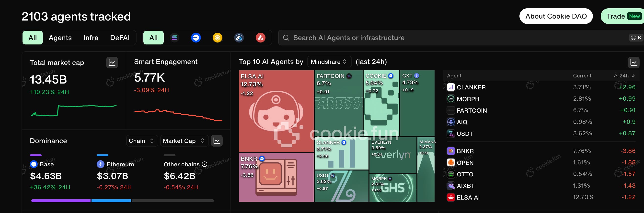Click OTTO agent logo in table
The height and width of the screenshot is (213, 644).
click(x=450, y=174)
